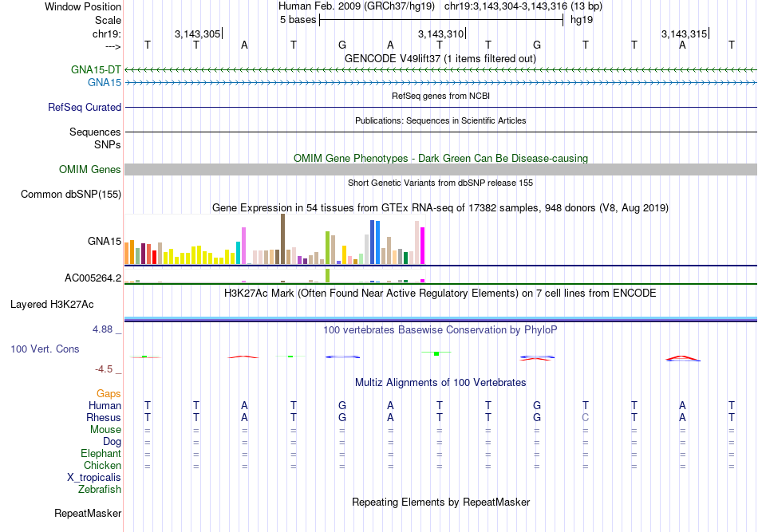This screenshot has height=532, width=758.
Task: Click the AC005264.2 track label
Action: click(x=93, y=278)
